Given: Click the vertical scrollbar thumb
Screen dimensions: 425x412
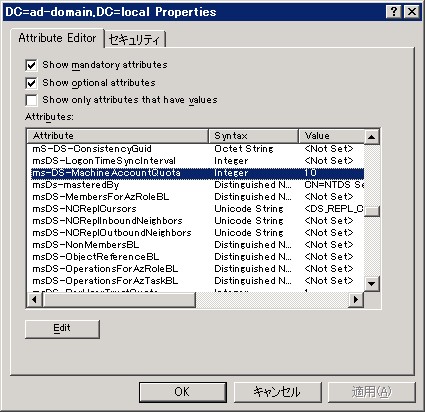Looking at the screenshot, I should tap(371, 211).
